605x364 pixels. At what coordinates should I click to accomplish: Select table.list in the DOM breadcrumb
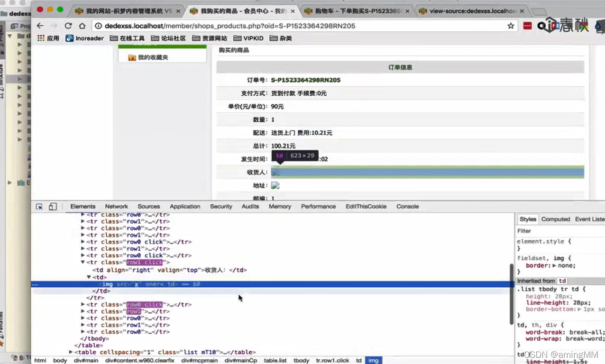[x=275, y=360]
